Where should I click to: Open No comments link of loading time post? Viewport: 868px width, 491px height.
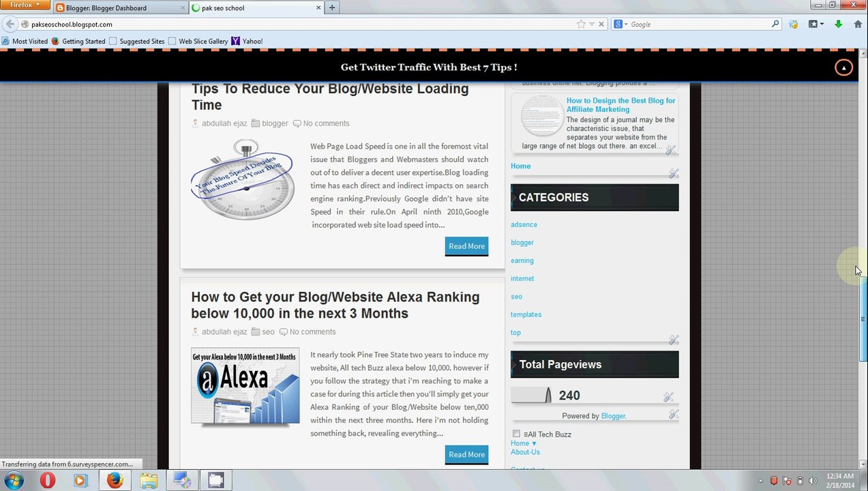tap(326, 123)
